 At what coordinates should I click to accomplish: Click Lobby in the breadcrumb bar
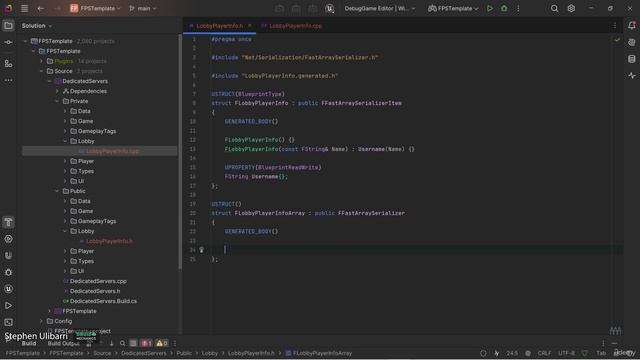(210, 353)
